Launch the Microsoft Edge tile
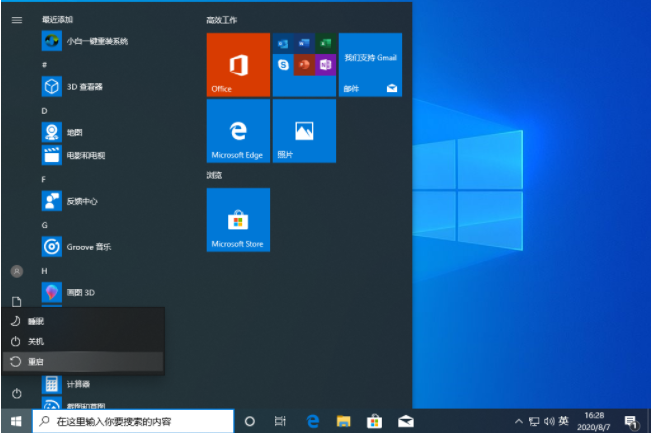Screen dimensions: 654x433 (x=238, y=130)
